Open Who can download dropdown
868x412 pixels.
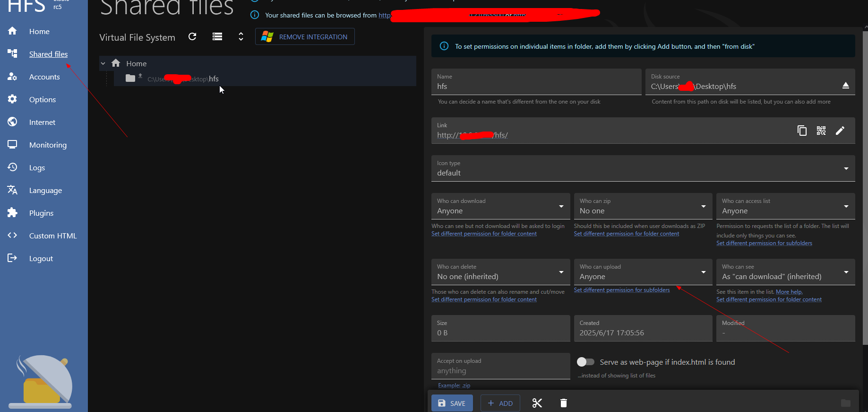point(501,206)
